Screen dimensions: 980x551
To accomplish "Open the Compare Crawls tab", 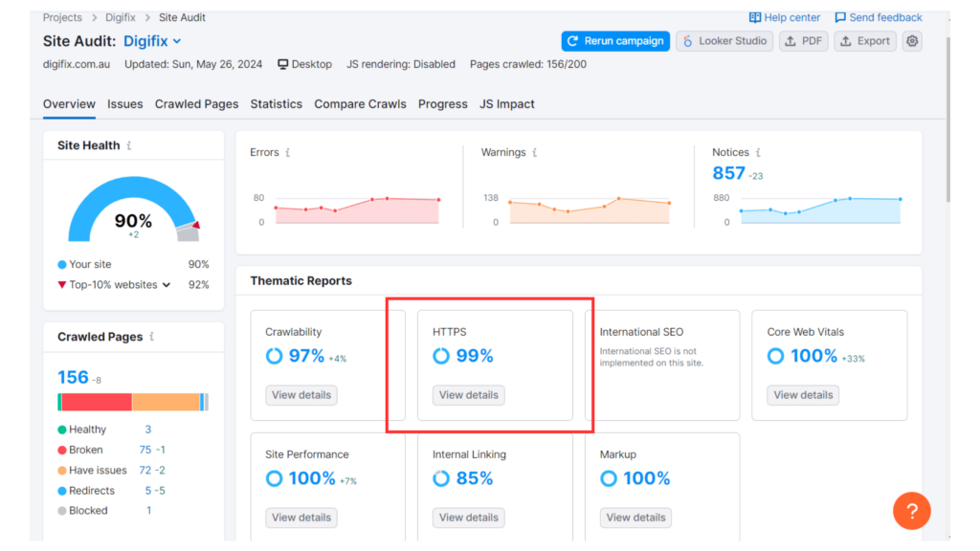I will 360,104.
